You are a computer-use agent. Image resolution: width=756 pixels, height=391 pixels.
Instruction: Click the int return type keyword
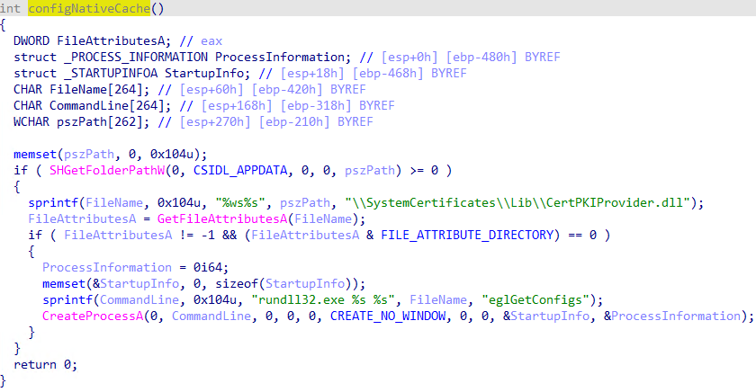pos(11,8)
